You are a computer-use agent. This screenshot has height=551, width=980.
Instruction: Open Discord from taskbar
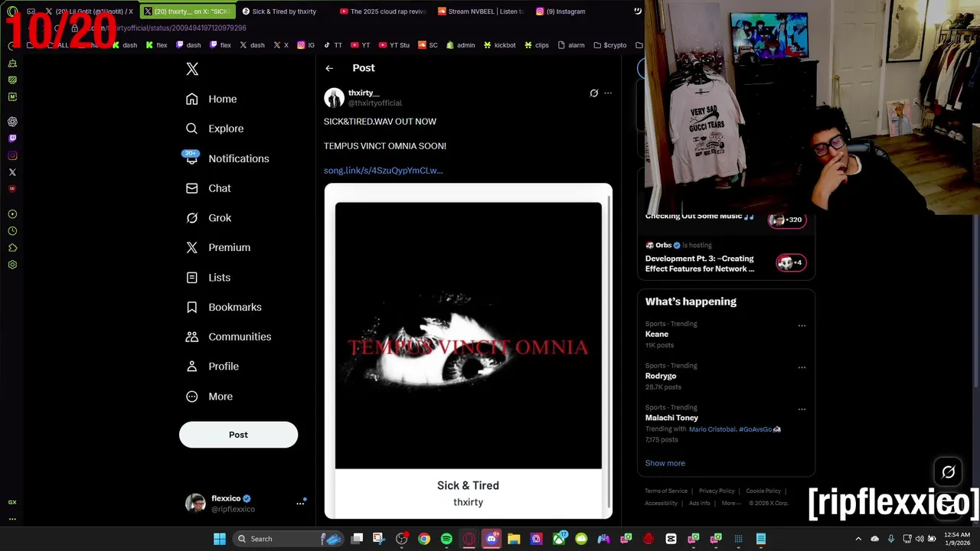coord(492,539)
